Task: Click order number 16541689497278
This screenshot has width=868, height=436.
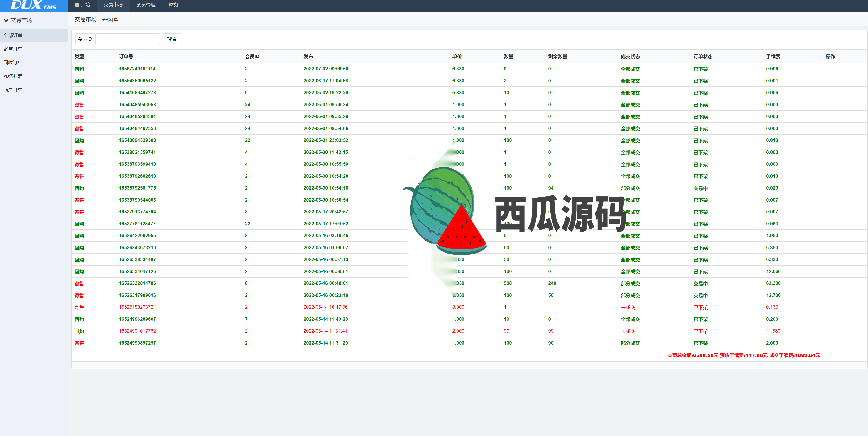Action: tap(137, 93)
